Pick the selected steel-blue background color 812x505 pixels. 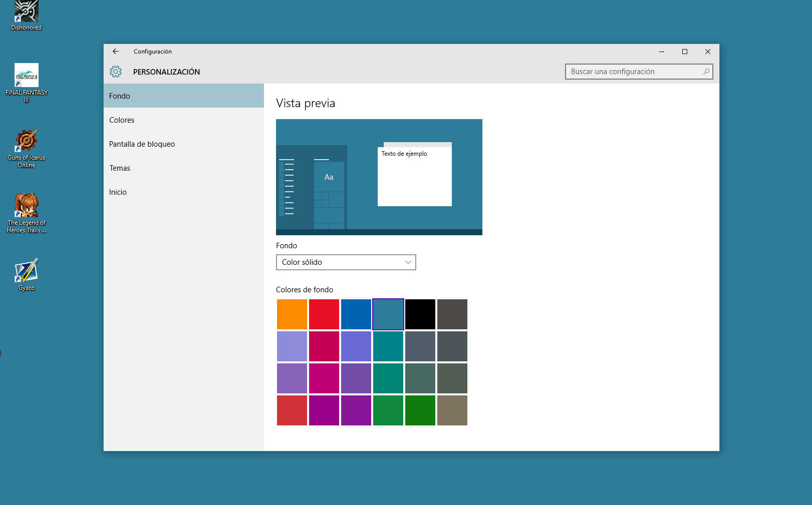(x=388, y=314)
